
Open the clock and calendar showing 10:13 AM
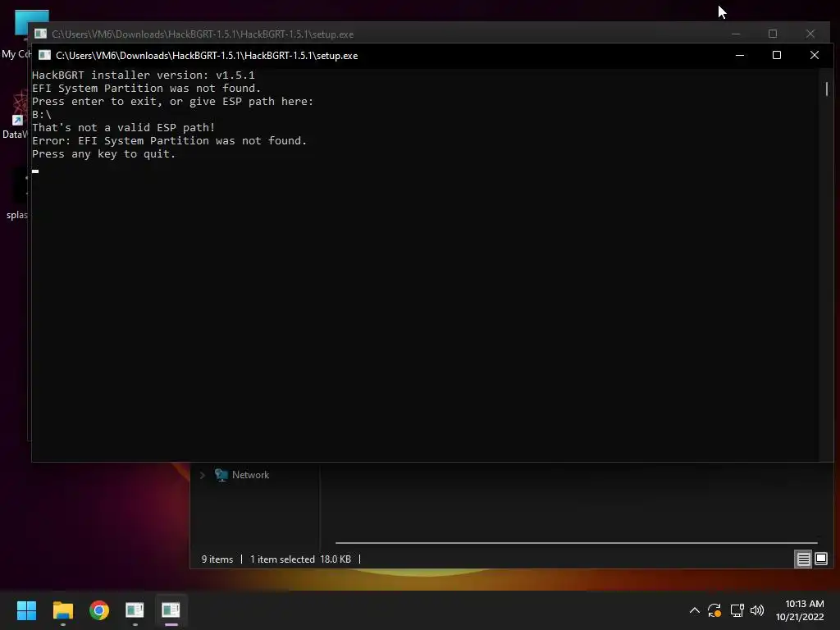[800, 610]
